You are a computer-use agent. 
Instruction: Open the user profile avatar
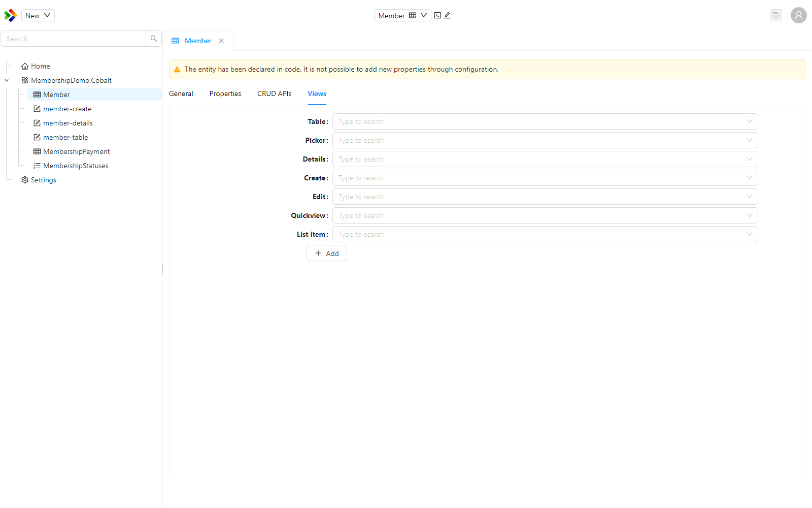[x=799, y=15]
